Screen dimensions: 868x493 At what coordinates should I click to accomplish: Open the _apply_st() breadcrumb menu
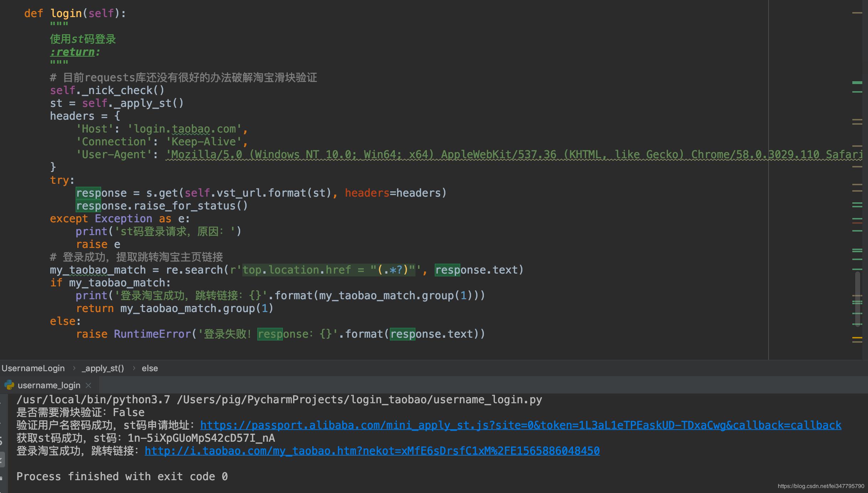(102, 368)
